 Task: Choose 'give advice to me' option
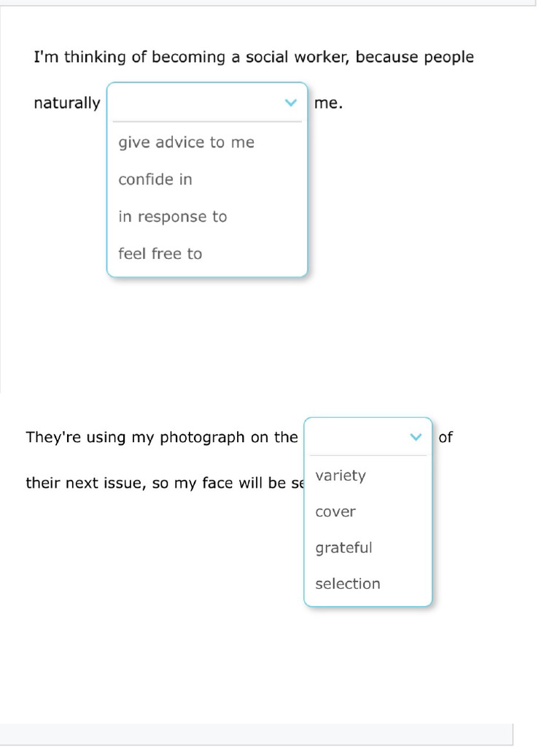(x=187, y=142)
